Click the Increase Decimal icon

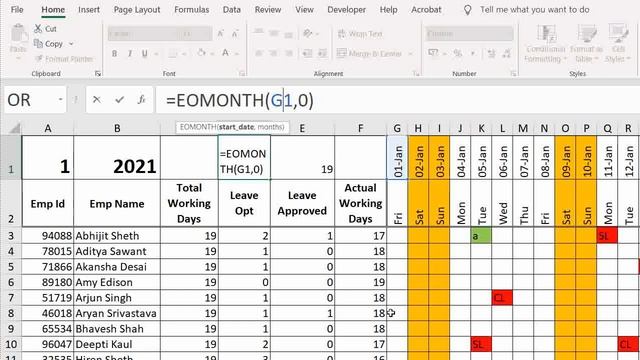(x=491, y=53)
